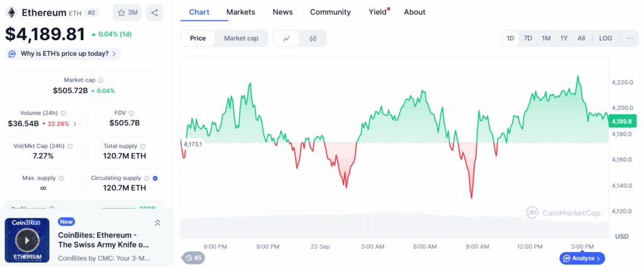The width and height of the screenshot is (644, 267).
Task: Click the '12:00 PM' time axis label
Action: tap(530, 246)
